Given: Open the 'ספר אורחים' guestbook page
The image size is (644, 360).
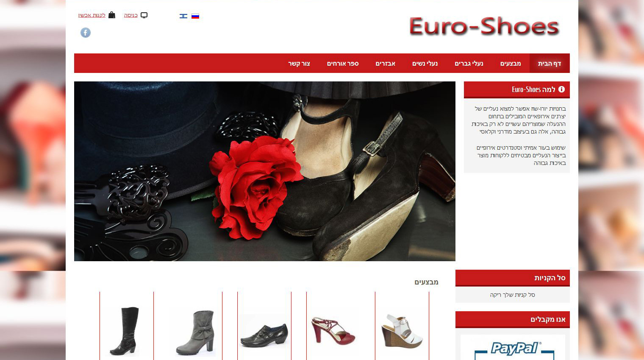Looking at the screenshot, I should (343, 63).
